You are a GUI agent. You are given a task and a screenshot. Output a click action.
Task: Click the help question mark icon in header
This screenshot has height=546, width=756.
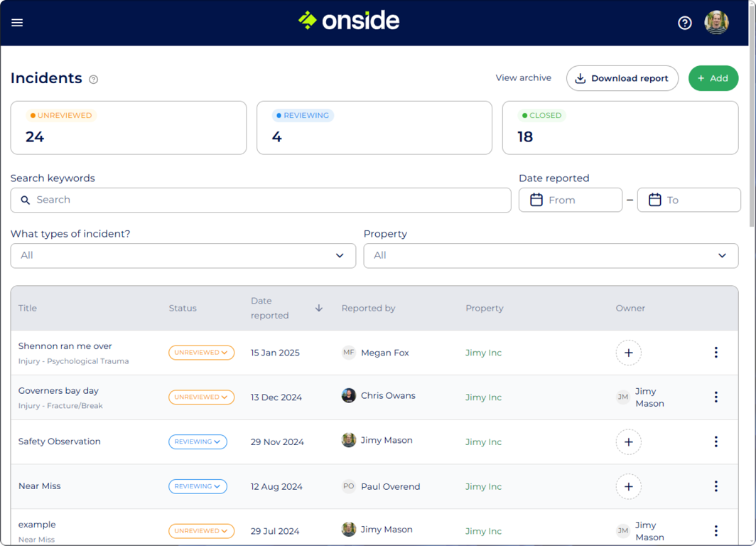[x=684, y=23]
